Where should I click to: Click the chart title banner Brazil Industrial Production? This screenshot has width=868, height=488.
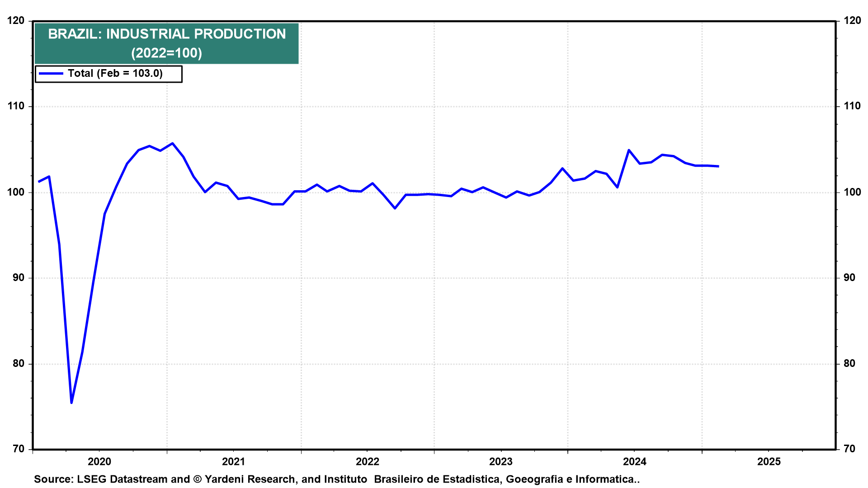tap(167, 34)
